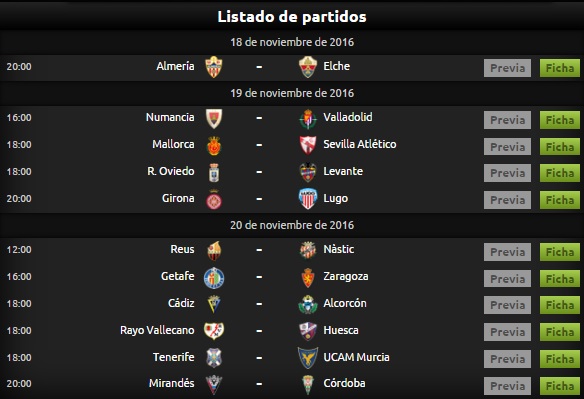Open Ficha for Almería vs Elche
This screenshot has width=584, height=399.
(560, 68)
